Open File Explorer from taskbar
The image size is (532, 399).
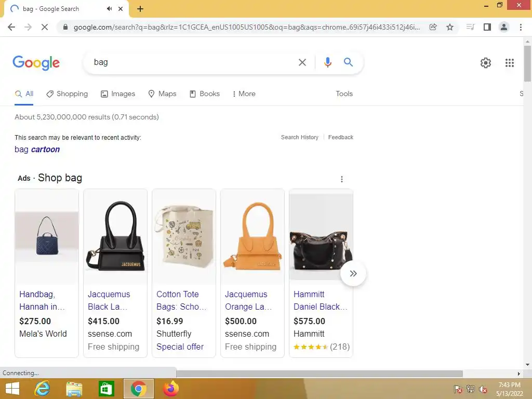(74, 389)
